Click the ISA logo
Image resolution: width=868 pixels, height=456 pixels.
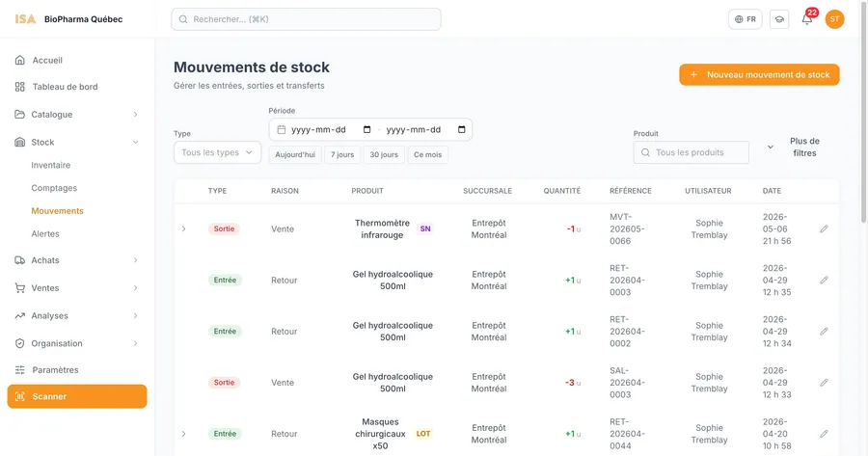coord(25,19)
